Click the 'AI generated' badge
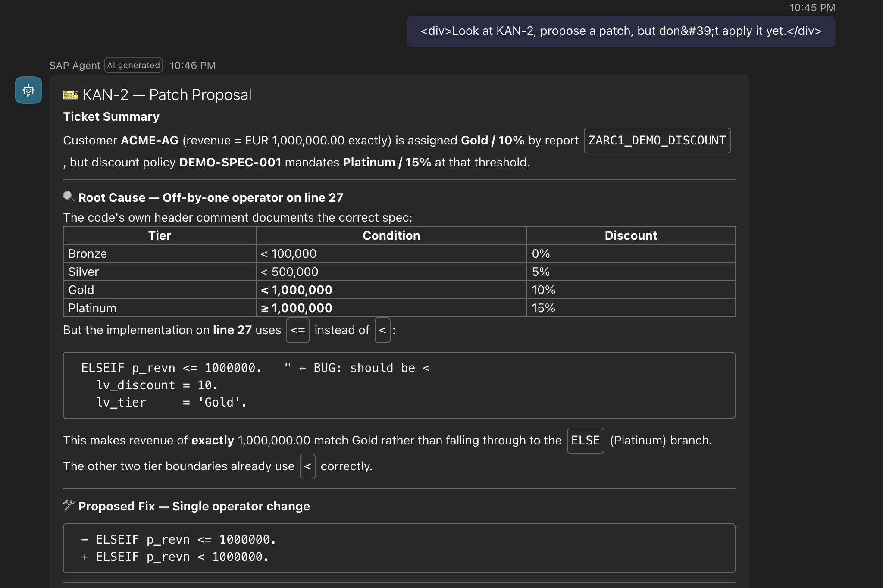The height and width of the screenshot is (588, 883). (134, 65)
